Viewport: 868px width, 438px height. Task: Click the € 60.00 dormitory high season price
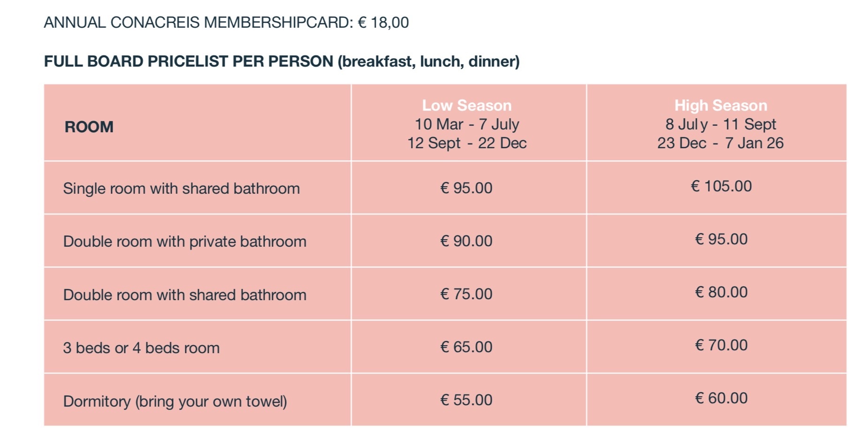721,398
